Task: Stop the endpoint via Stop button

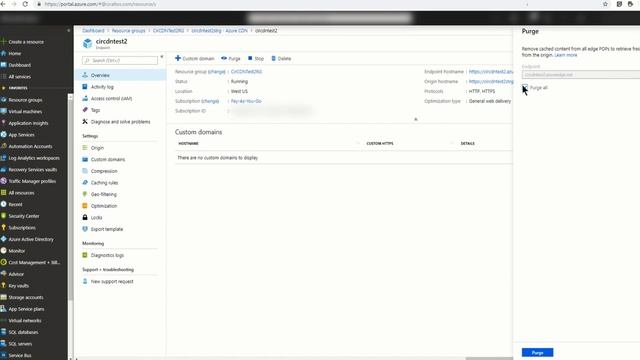Action: pyautogui.click(x=256, y=58)
